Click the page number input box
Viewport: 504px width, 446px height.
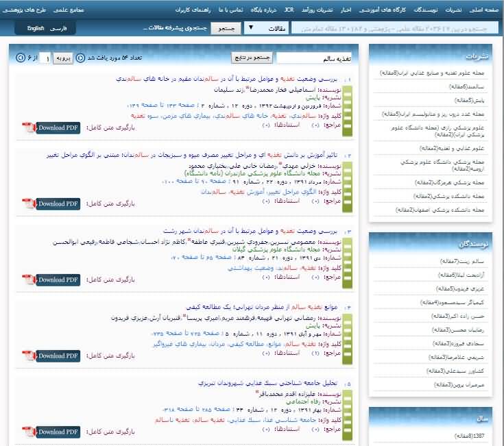(45, 58)
